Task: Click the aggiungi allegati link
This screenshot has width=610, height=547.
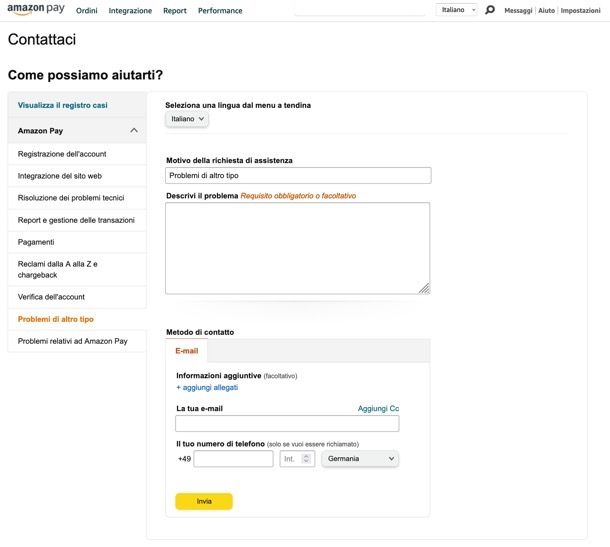Action: pos(207,387)
